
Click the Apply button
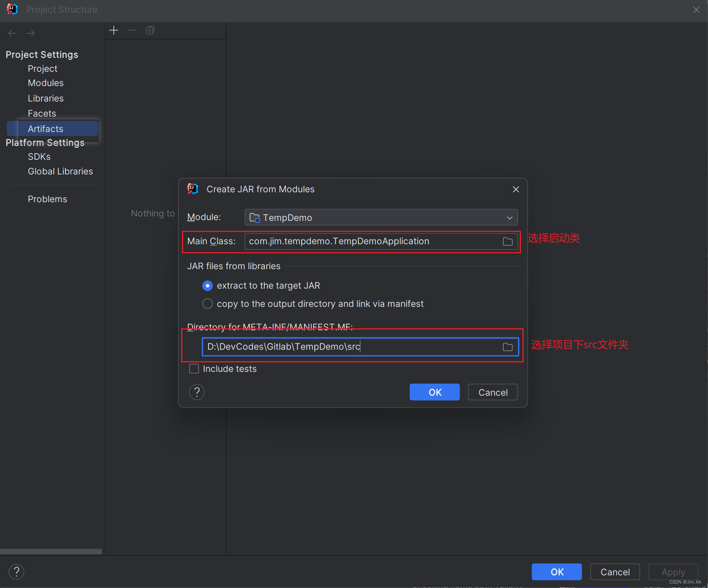tap(673, 572)
